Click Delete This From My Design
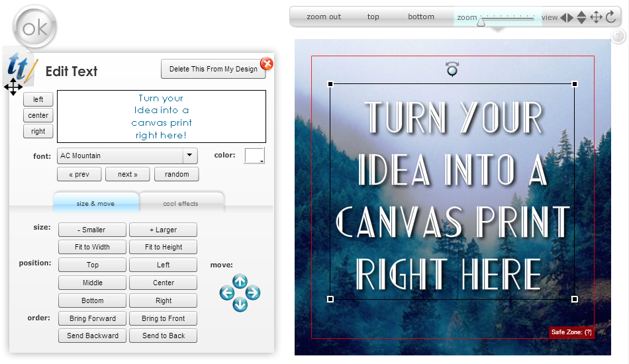Image resolution: width=629 pixels, height=364 pixels. [x=213, y=69]
